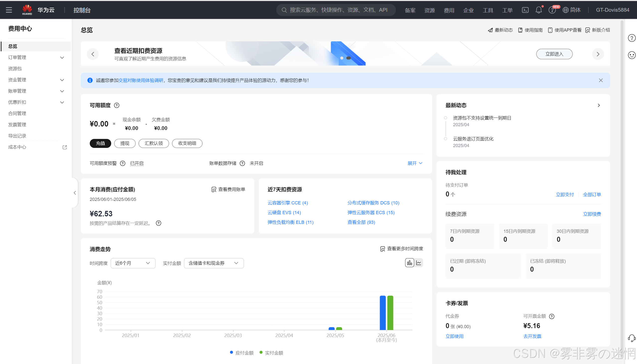
Task: Click 查看更多时间跨度
Action: point(401,249)
